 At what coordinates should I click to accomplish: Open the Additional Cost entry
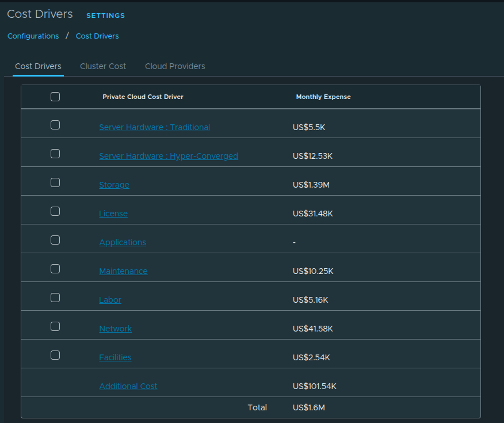click(x=128, y=386)
